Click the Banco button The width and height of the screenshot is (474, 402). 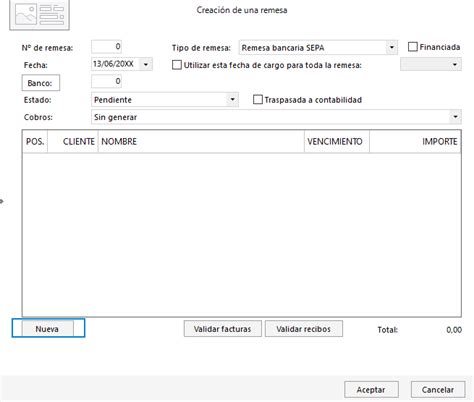click(x=41, y=83)
